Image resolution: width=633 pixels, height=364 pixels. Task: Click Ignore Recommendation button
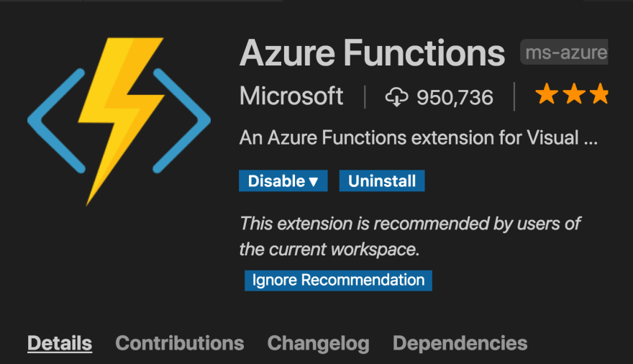click(x=338, y=281)
